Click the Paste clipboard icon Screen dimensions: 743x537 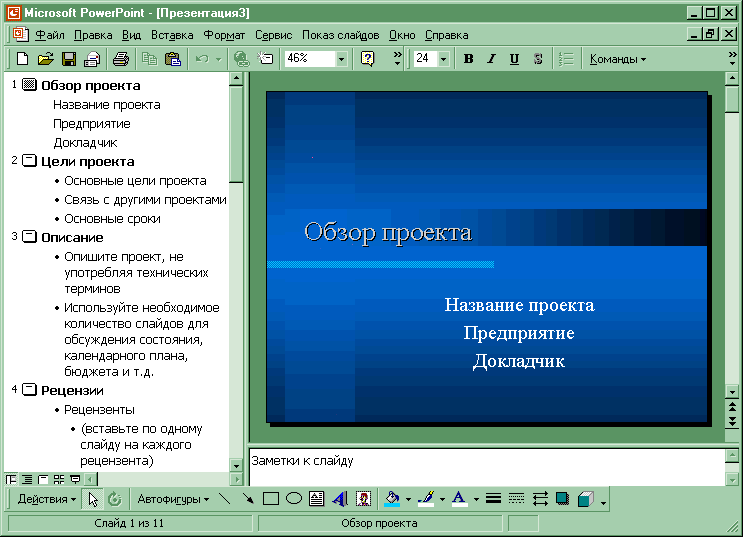pos(172,59)
